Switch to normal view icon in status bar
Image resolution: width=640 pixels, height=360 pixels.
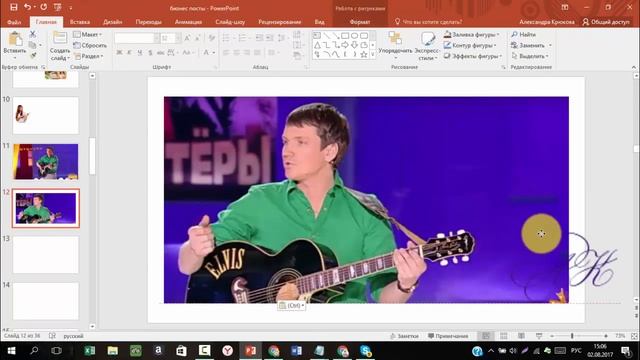coord(486,336)
